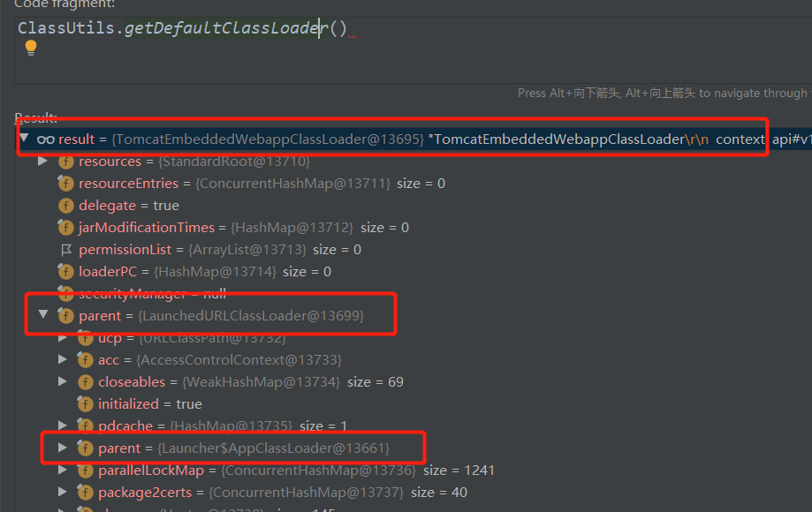The image size is (812, 512).
Task: Expand the acc AccessControlContext node
Action: pos(62,360)
